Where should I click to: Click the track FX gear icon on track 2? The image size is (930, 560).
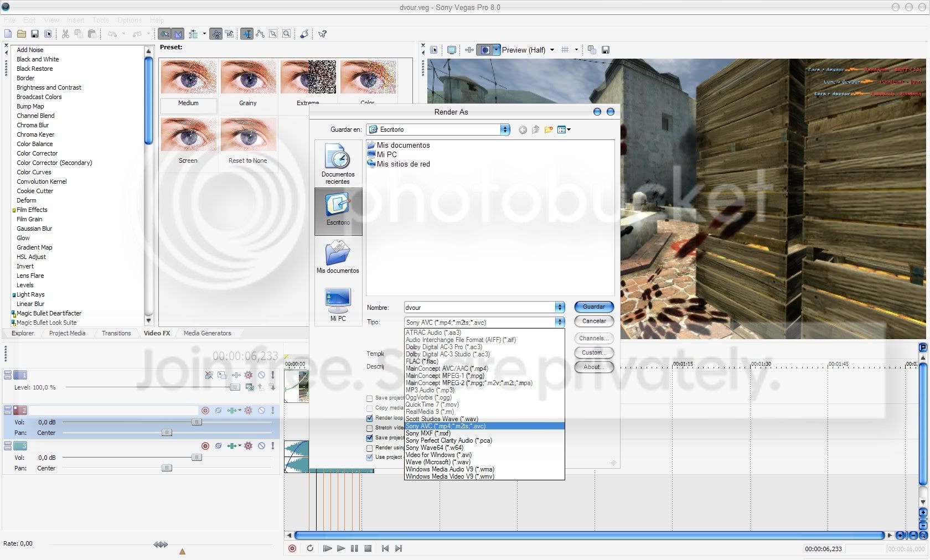[248, 411]
